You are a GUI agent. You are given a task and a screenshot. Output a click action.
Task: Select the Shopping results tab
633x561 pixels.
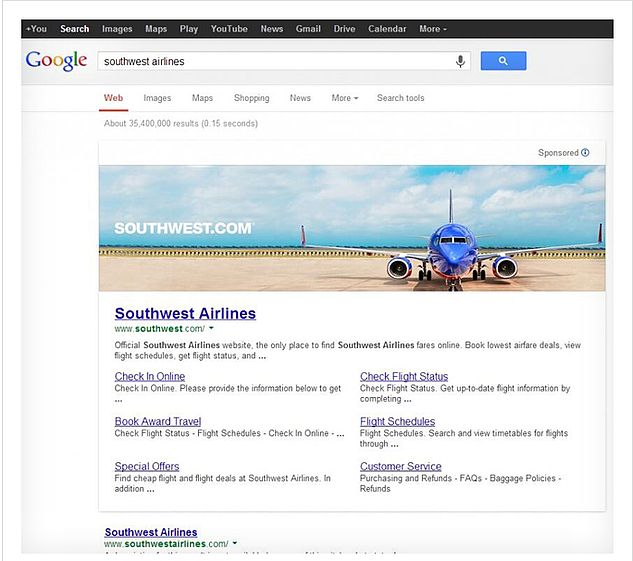(251, 98)
